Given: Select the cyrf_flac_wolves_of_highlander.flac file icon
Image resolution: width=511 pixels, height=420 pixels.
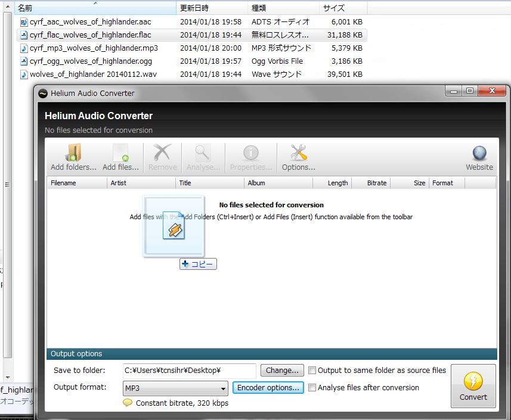Looking at the screenshot, I should click(24, 35).
